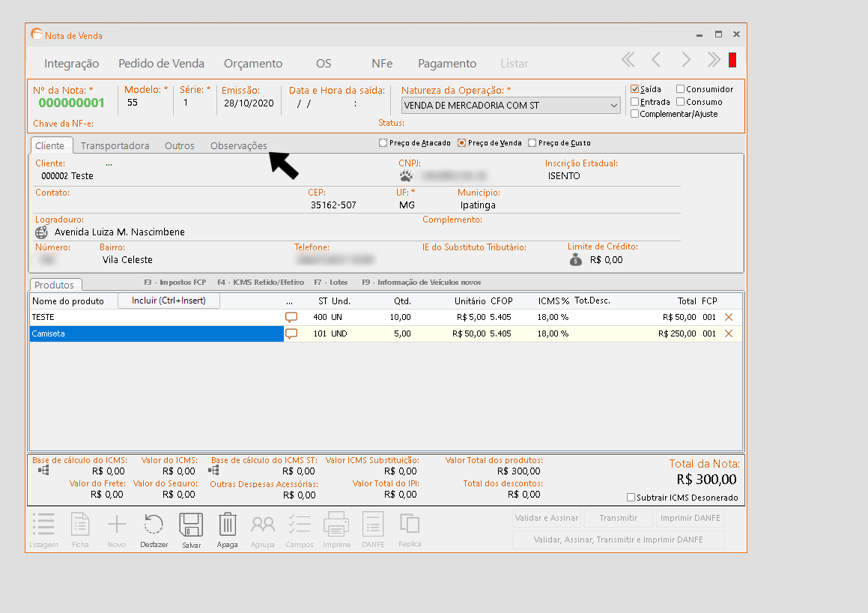The width and height of the screenshot is (868, 613).
Task: Click the globe icon beside Logradouro
Action: (x=42, y=232)
